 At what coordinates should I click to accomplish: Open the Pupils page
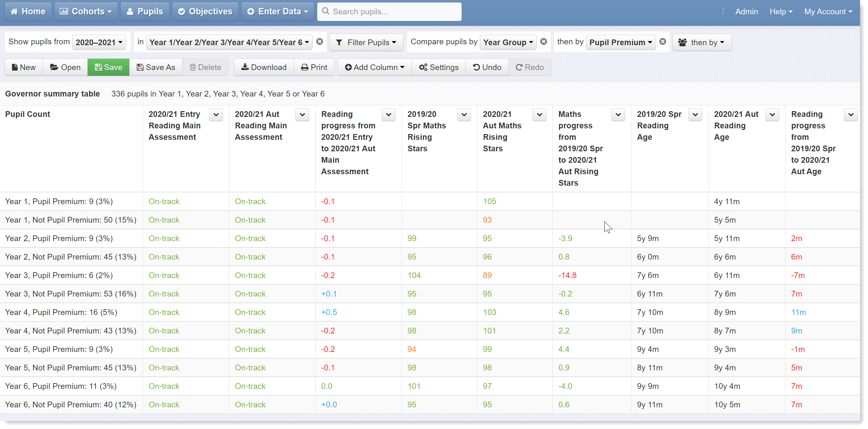145,11
